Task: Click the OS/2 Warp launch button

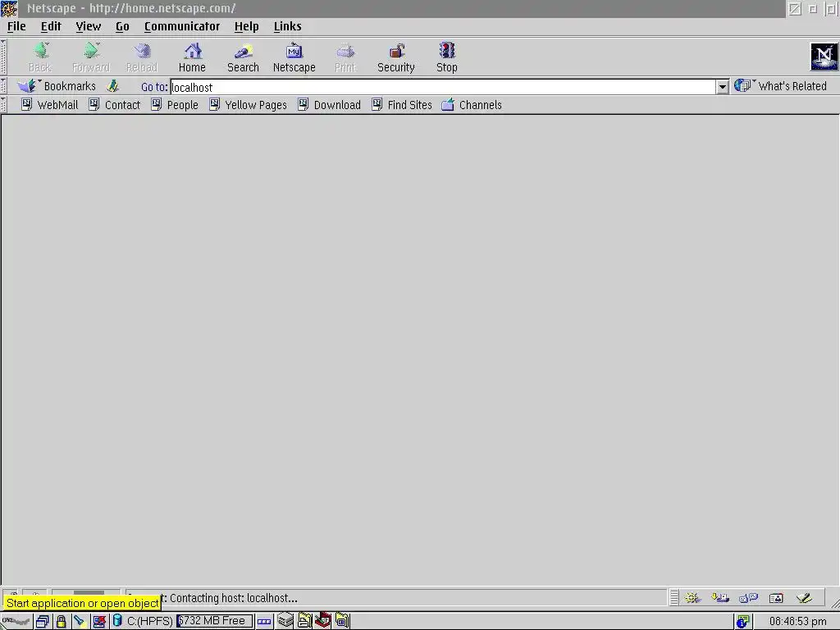Action: pyautogui.click(x=16, y=621)
